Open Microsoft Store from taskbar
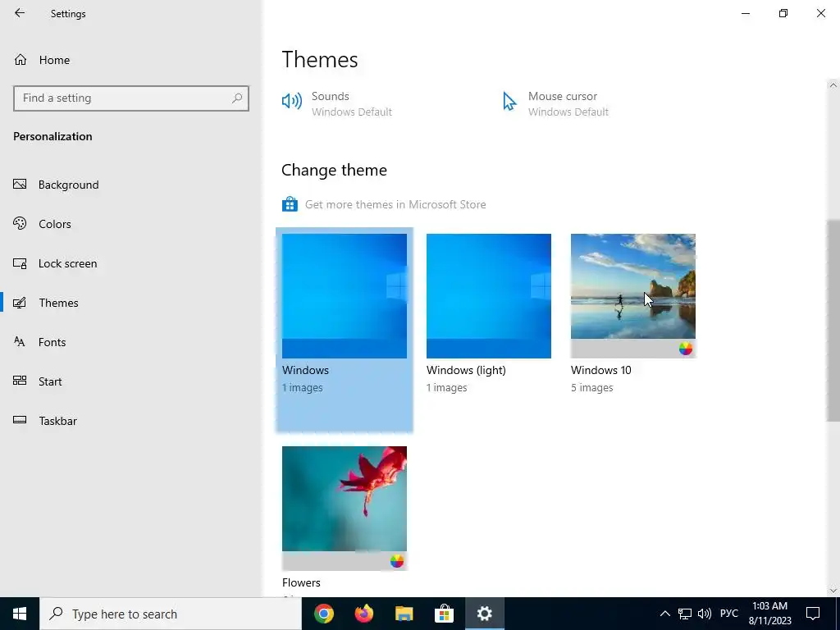 click(x=444, y=614)
